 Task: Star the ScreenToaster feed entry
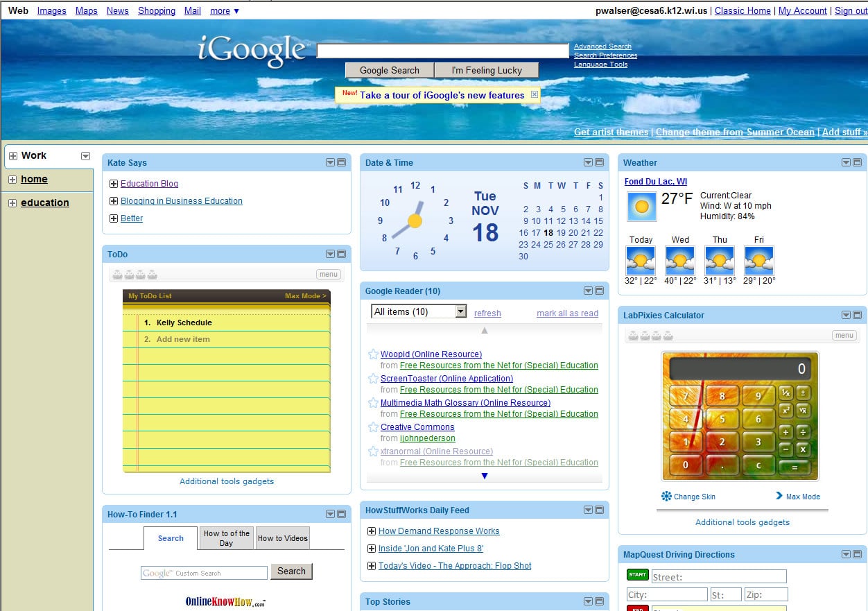372,378
